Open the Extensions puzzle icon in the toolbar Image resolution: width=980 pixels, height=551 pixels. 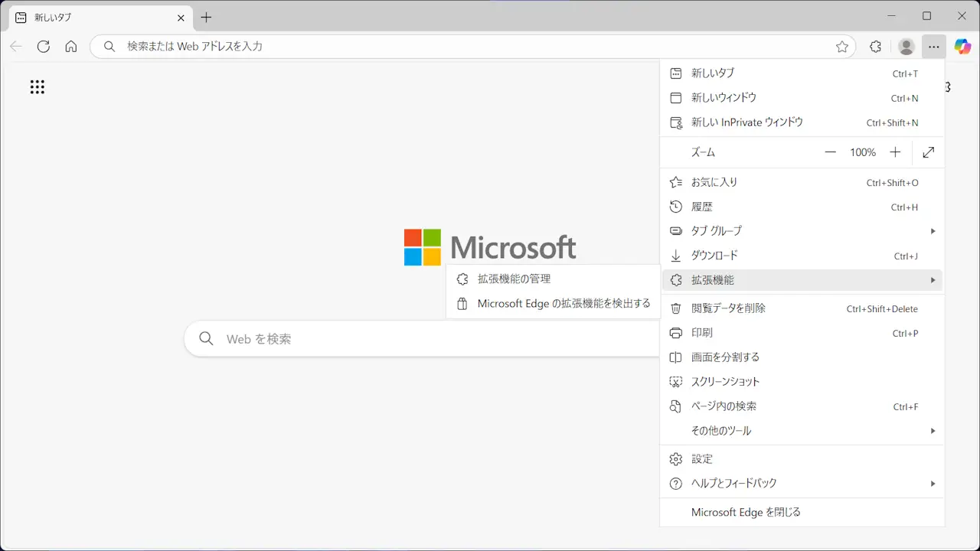pos(876,47)
